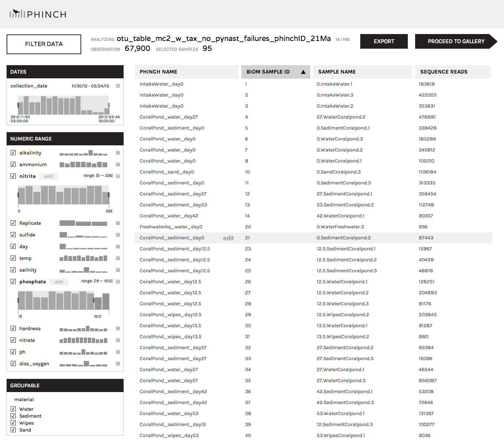
Task: Toggle the Replicate checkbox
Action: point(13,223)
